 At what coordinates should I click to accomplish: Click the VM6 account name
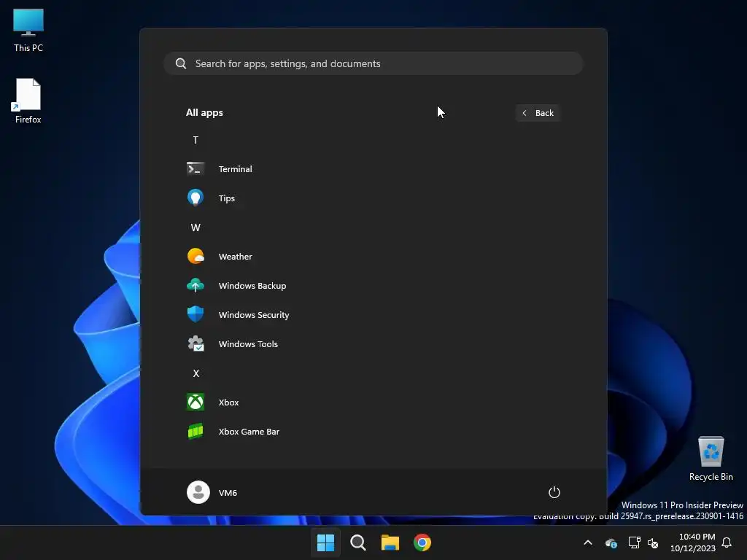point(228,493)
